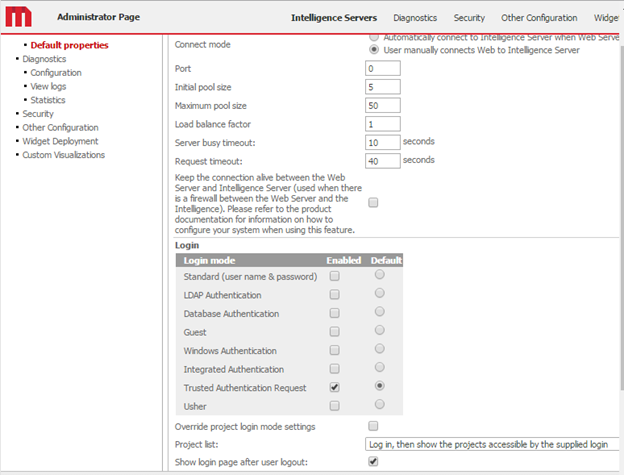Uncheck Show login page after logout

pos(373,462)
